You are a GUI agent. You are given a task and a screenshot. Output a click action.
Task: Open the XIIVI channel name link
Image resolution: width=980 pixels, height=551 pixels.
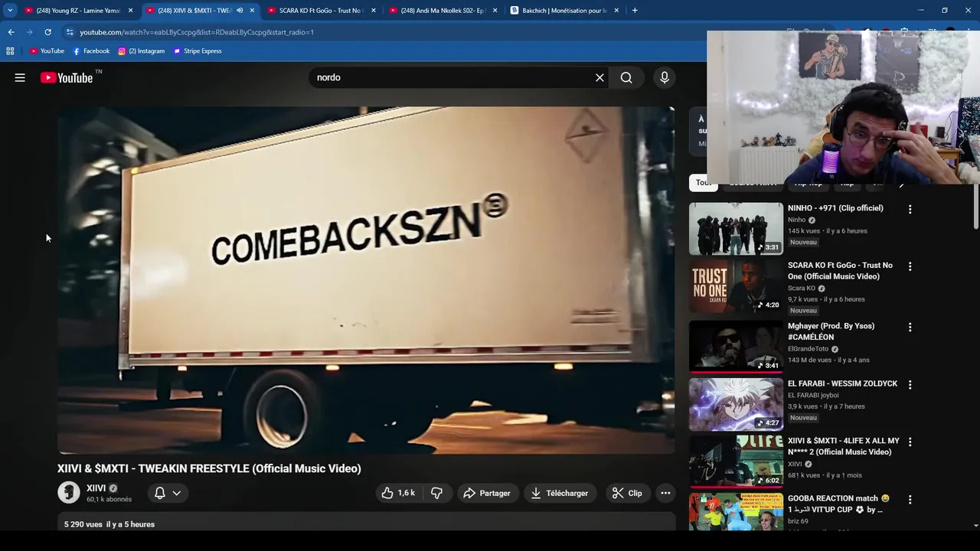point(96,488)
